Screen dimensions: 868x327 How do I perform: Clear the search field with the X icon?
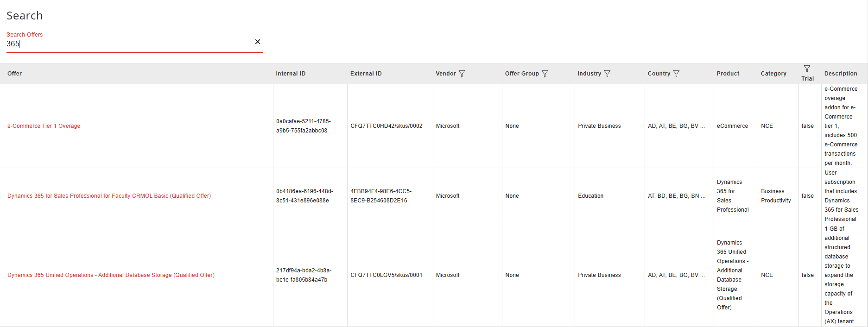258,42
